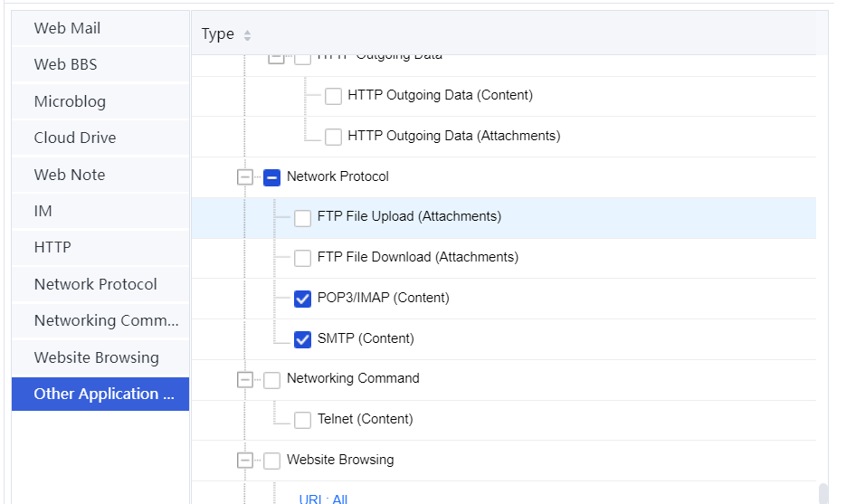The width and height of the screenshot is (846, 504).
Task: Enable FTP File Upload (Attachments) checkbox
Action: coord(302,218)
